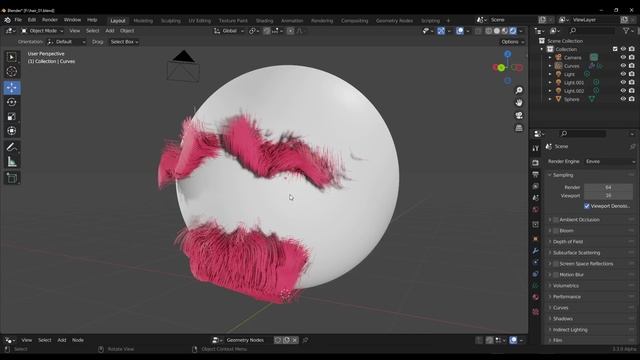Image resolution: width=640 pixels, height=360 pixels.
Task: Open the node editor View menu
Action: tap(27, 340)
